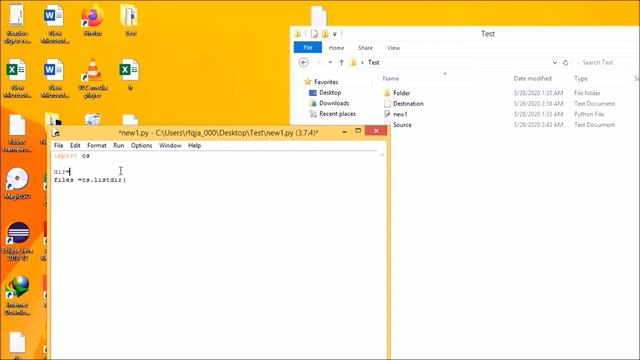640x360 pixels.
Task: Select the blank file icon above MagicISO
Action: click(17, 133)
